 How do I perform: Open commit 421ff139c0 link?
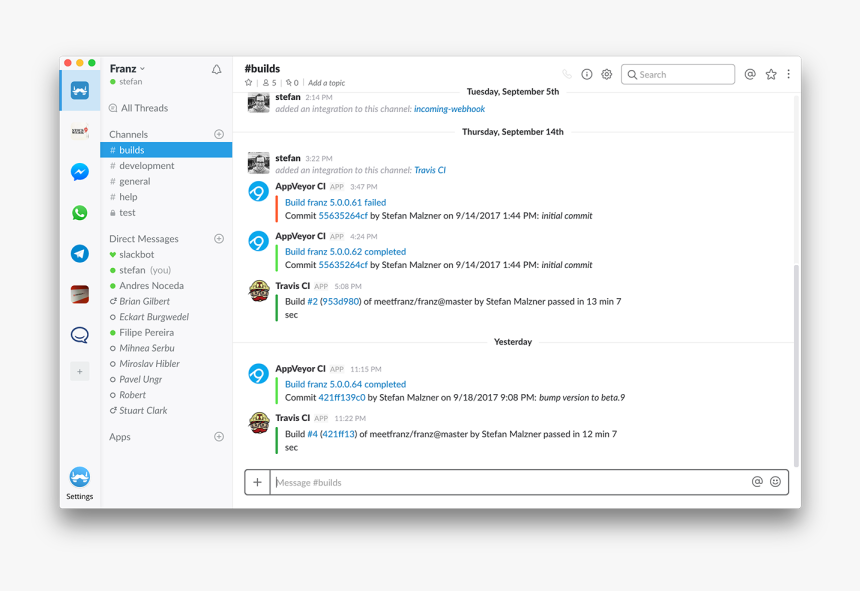[342, 397]
